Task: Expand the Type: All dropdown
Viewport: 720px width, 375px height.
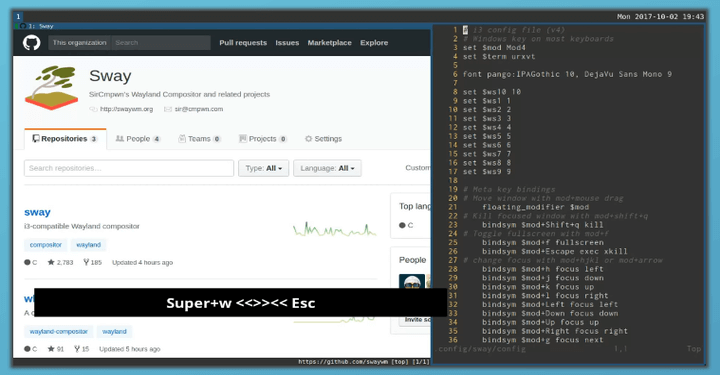Action: coord(264,168)
